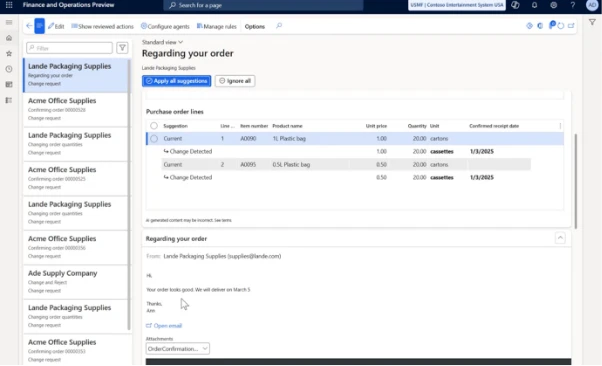Click the Edit pencil button
Image resolution: width=602 pixels, height=366 pixels.
[x=56, y=26]
